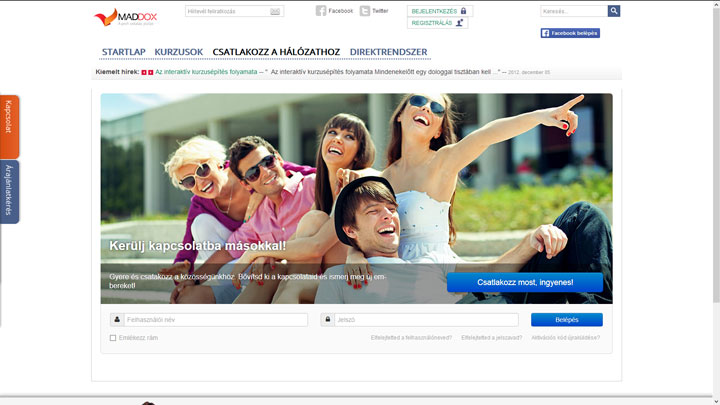720x405 pixels.
Task: Toggle the Emlékezz rám checkbox
Action: pos(113,338)
